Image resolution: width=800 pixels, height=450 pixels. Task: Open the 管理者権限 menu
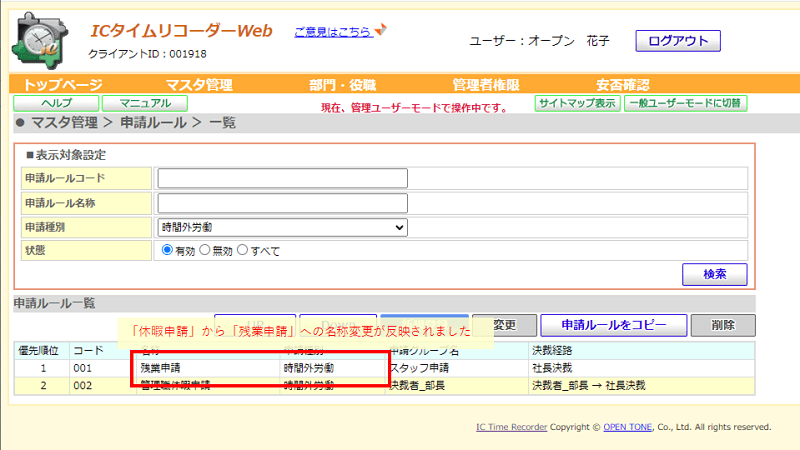pos(486,85)
